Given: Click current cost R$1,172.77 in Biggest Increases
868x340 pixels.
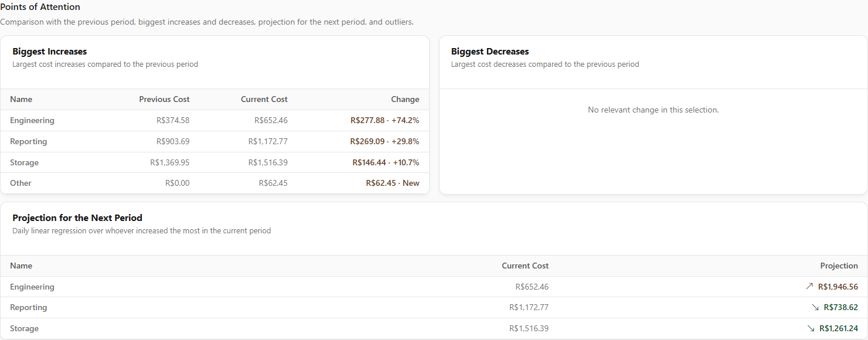Looking at the screenshot, I should coord(268,141).
